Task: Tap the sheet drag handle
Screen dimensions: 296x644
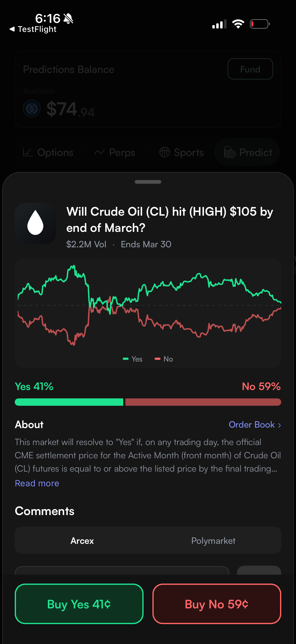Action: [148, 182]
